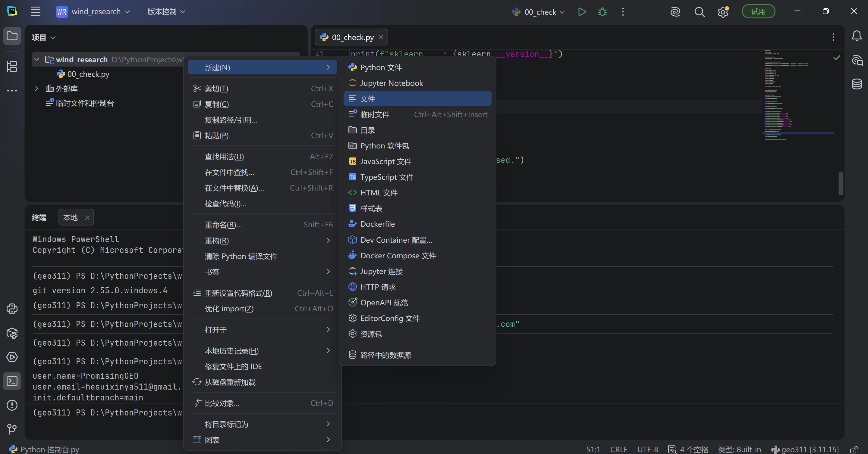Screen dimensions: 868x454
Task: Select 重命名(R)... in context menu
Action: point(263,225)
